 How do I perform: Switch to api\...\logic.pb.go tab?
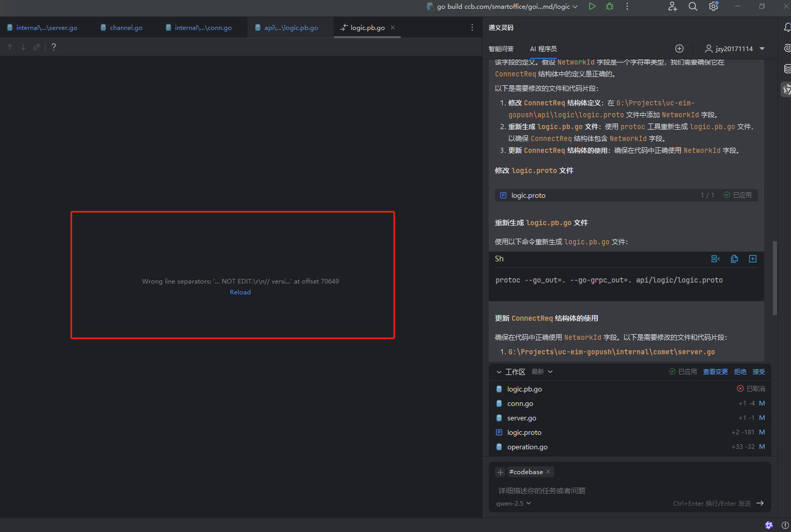point(287,28)
